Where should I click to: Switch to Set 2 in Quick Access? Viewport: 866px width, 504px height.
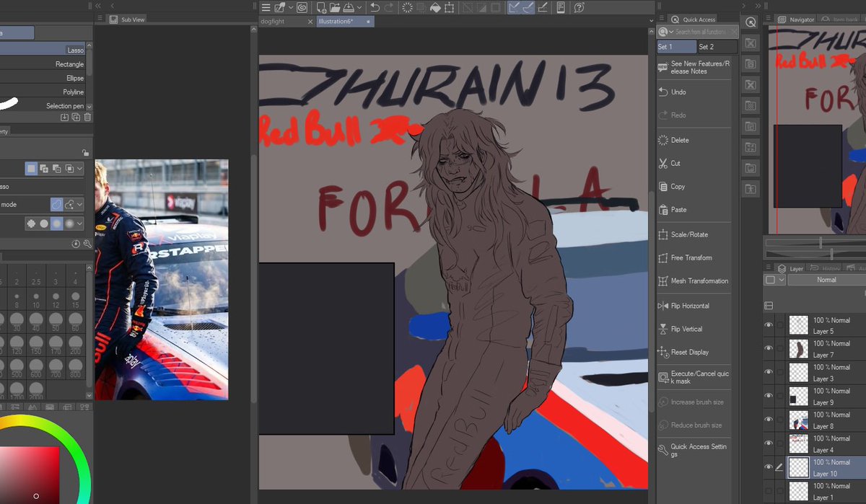(x=717, y=47)
